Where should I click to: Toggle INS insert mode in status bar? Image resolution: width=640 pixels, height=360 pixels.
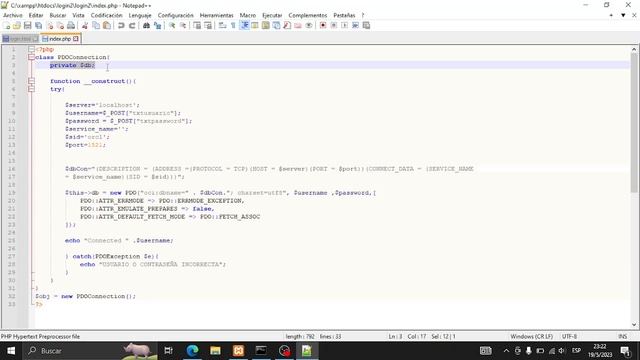(x=622, y=336)
